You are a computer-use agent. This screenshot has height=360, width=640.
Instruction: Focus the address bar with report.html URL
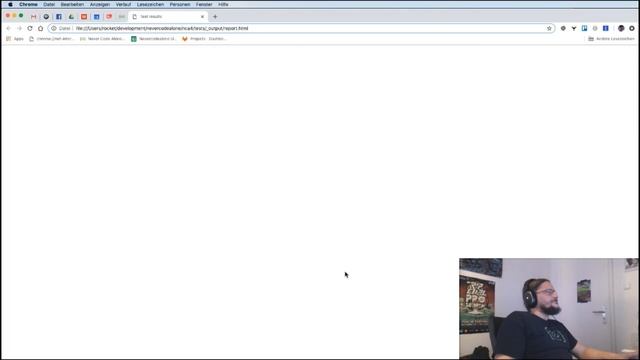[302, 29]
